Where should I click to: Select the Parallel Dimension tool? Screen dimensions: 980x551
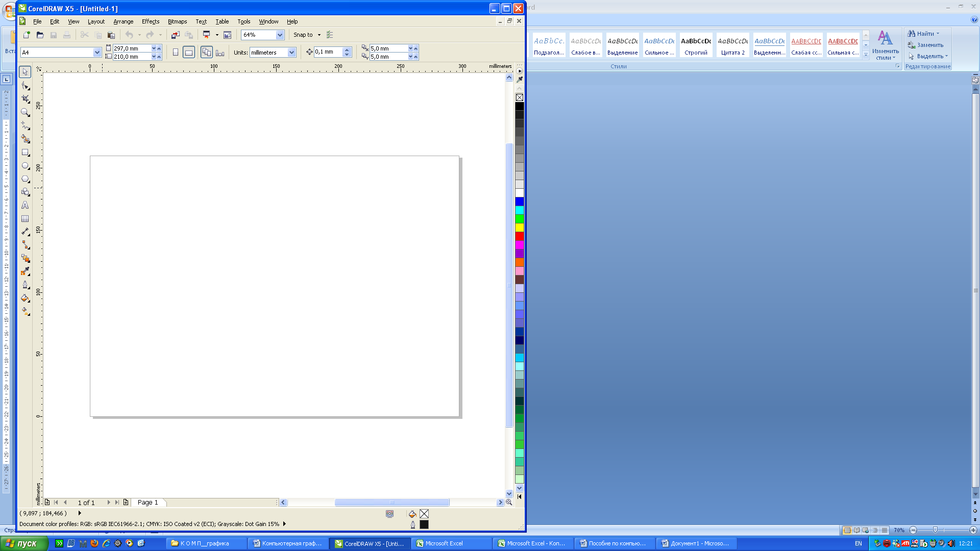coord(25,232)
